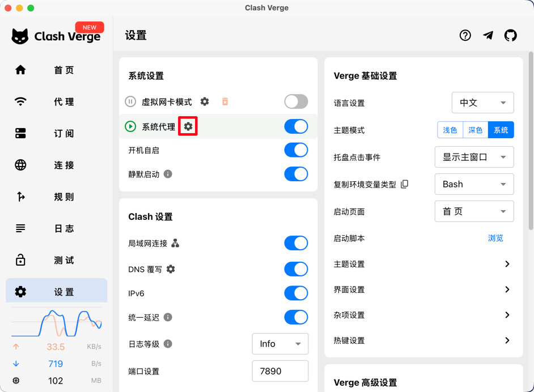The image size is (534, 392).
Task: Click the traffic graph in sidebar
Action: point(57,322)
